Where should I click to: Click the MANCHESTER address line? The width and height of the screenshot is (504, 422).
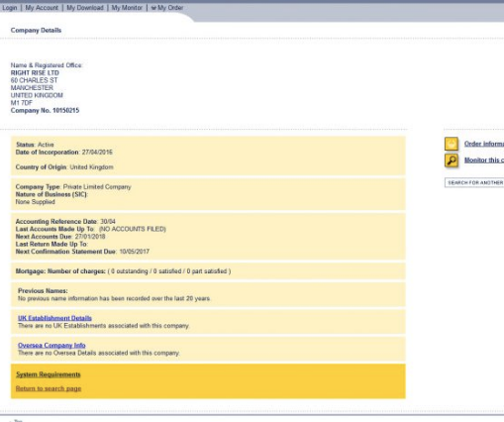[x=32, y=88]
